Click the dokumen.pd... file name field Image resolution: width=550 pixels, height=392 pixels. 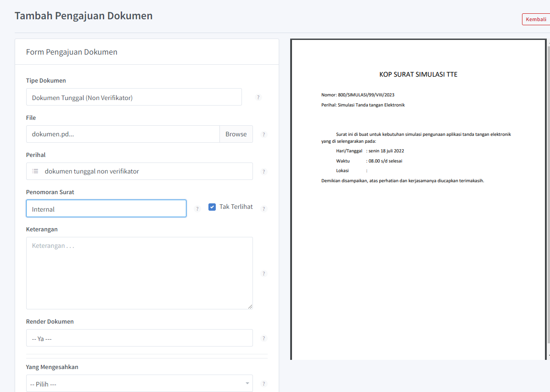(123, 134)
